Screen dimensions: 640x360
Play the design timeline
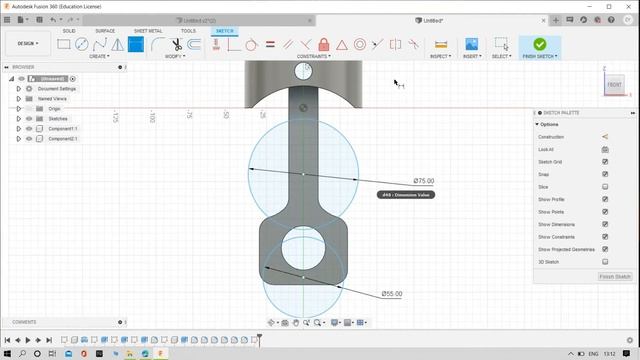(x=28, y=340)
